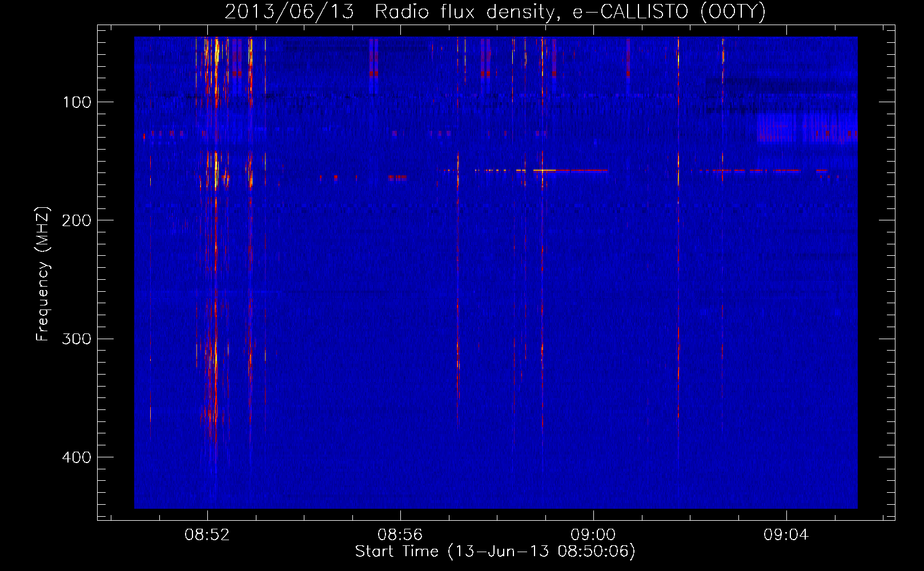
Task: Click the 09:04 time tick label
Action: click(786, 535)
